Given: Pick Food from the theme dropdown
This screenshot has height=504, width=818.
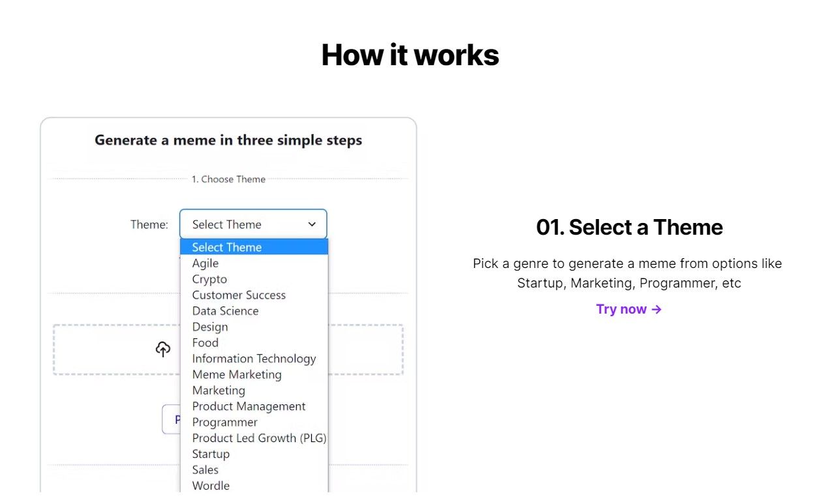Looking at the screenshot, I should 254,342.
